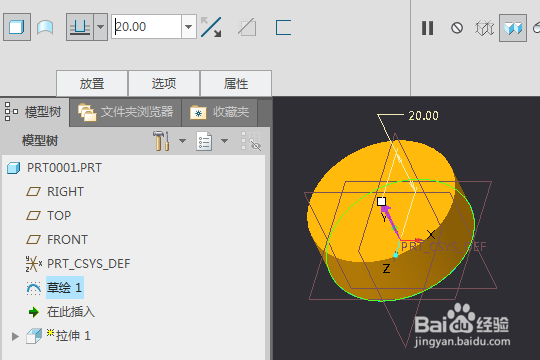The height and width of the screenshot is (360, 540).
Task: Expand the 拉伸 1 feature node
Action: (x=15, y=336)
